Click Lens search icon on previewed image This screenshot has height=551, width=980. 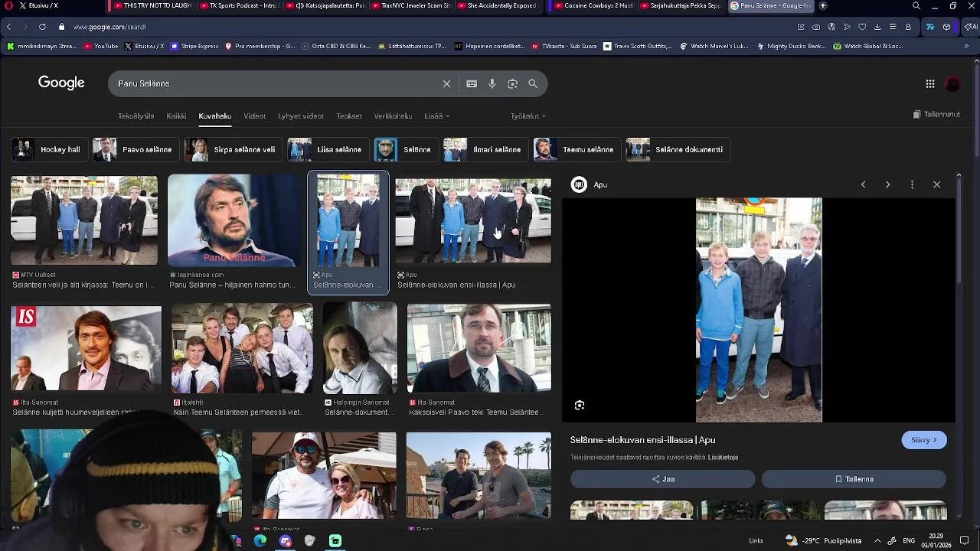coord(580,405)
